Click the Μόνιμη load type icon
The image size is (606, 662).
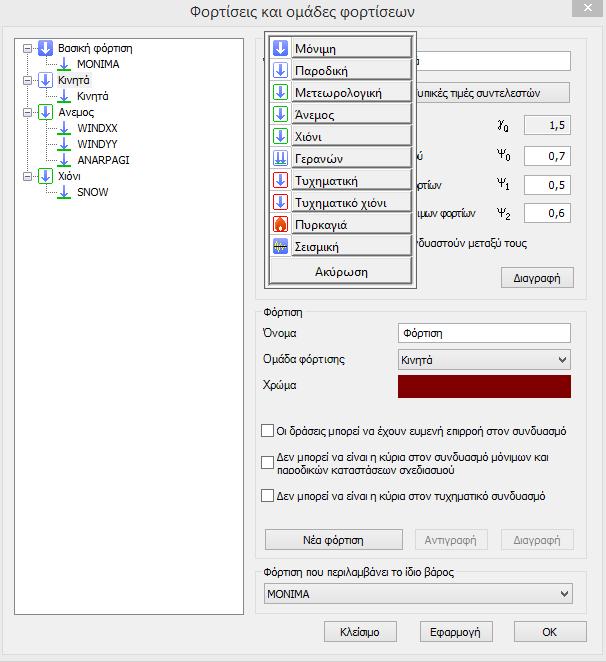[x=280, y=48]
